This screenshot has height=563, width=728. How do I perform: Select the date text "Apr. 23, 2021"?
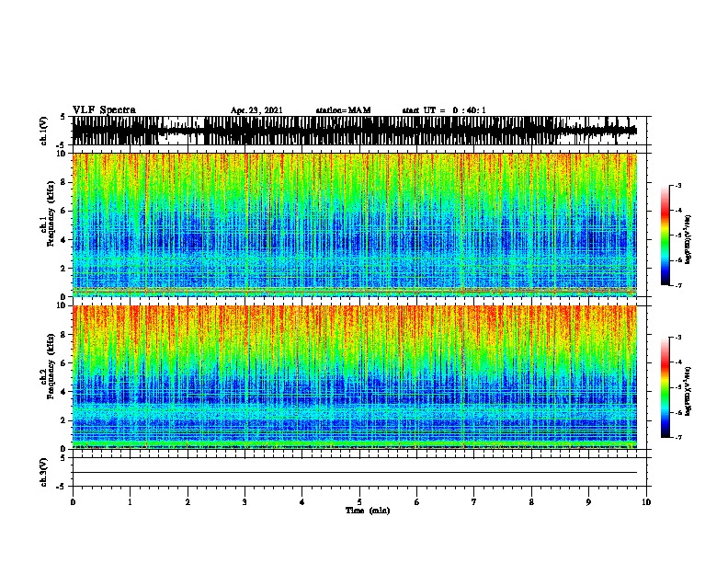[256, 110]
